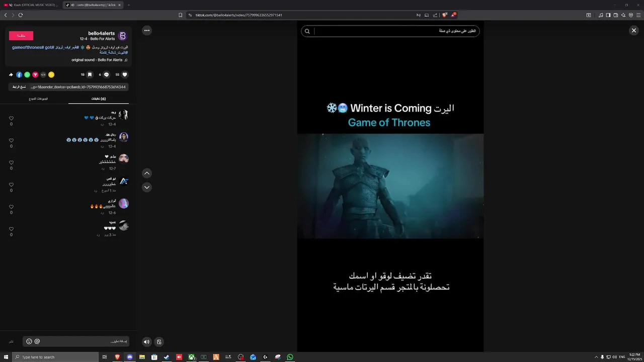Open File Explorer from the taskbar
644x362 pixels.
[x=142, y=357]
